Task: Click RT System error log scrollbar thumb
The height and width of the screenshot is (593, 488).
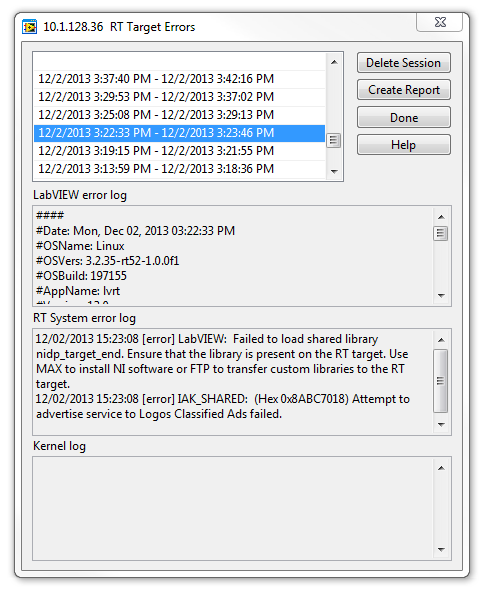Action: [441, 381]
